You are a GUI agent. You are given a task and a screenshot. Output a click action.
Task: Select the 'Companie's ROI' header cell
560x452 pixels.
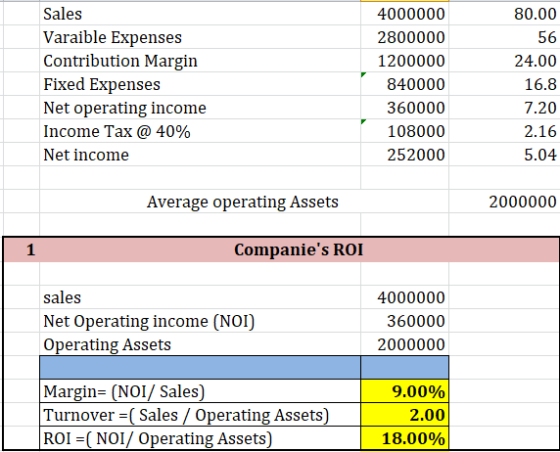pyautogui.click(x=299, y=250)
